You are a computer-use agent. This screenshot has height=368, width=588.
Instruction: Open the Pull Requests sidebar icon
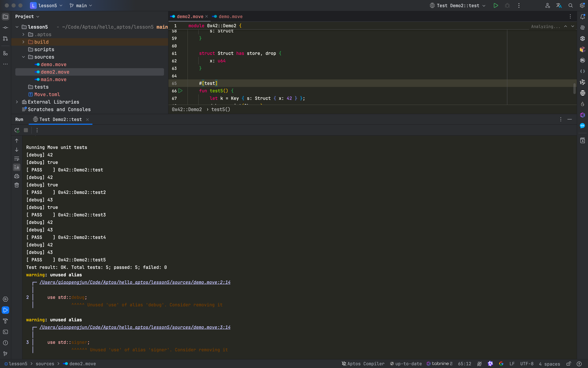point(5,39)
